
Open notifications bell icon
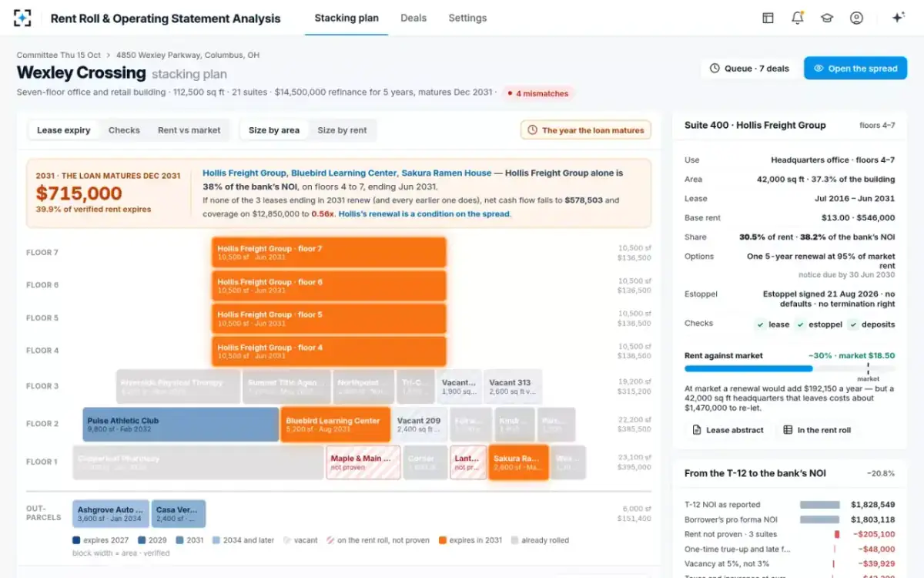797,18
